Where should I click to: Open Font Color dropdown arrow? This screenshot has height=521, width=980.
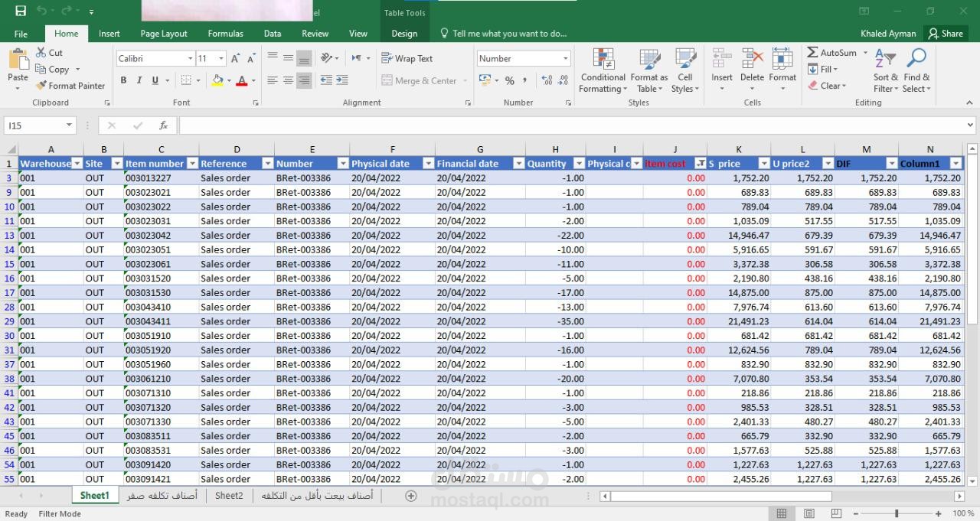click(253, 80)
